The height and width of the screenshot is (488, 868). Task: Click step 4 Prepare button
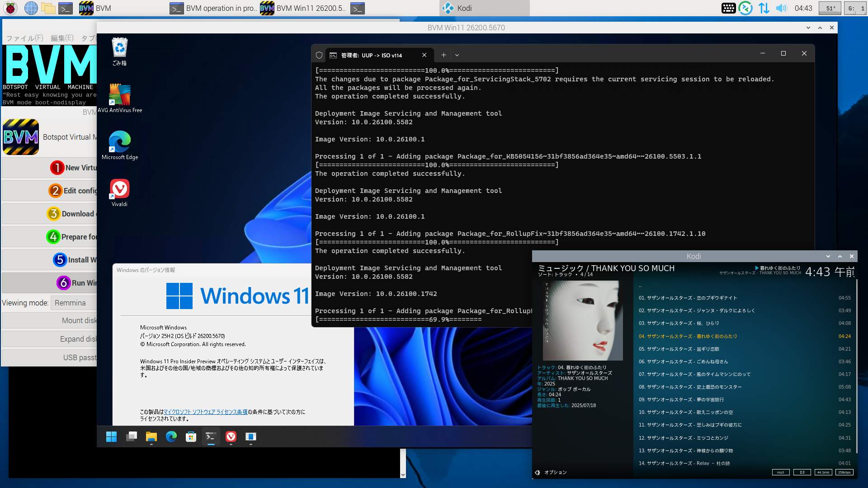tap(50, 237)
